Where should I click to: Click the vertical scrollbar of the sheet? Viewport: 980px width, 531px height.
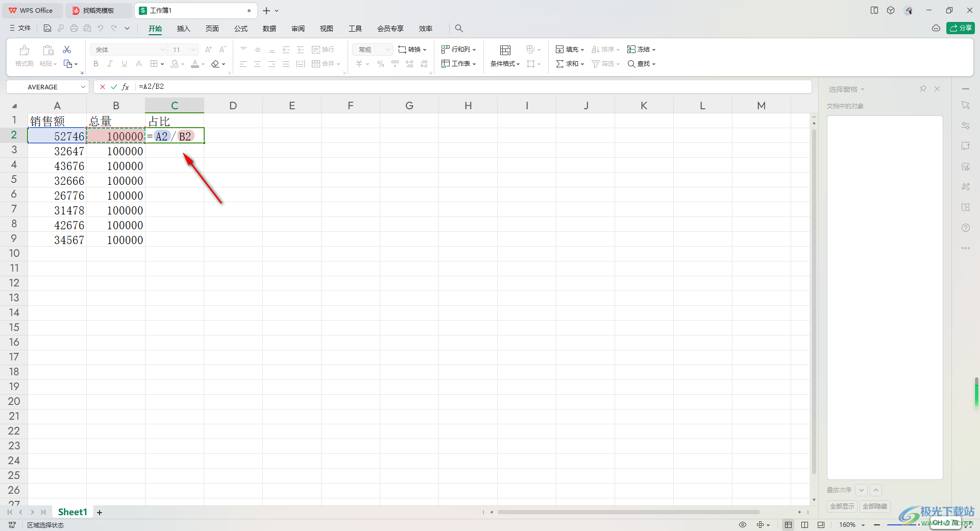[x=814, y=301]
